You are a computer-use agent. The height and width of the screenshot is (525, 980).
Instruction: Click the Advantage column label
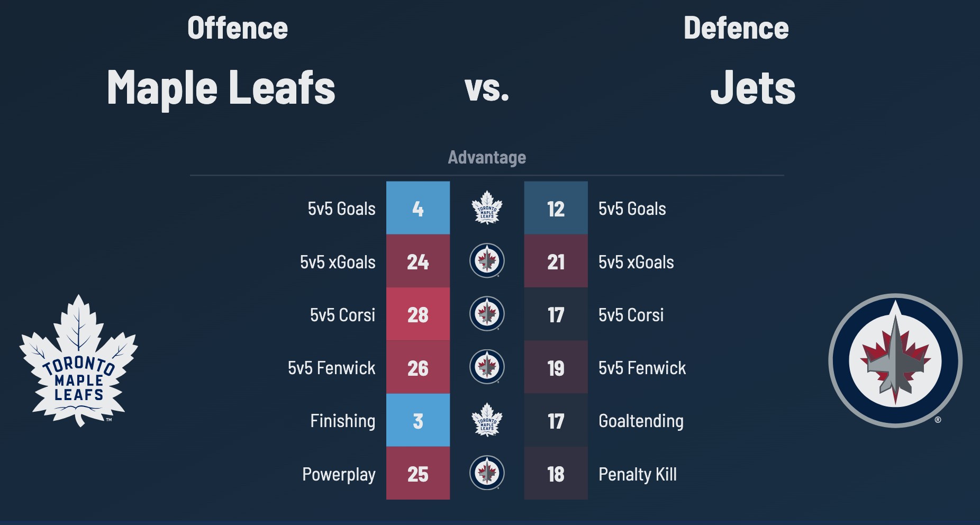point(487,157)
